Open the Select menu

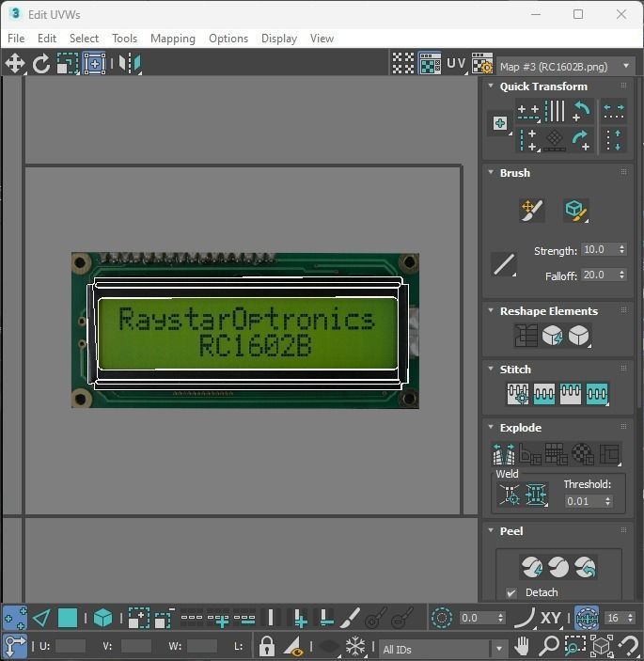84,39
